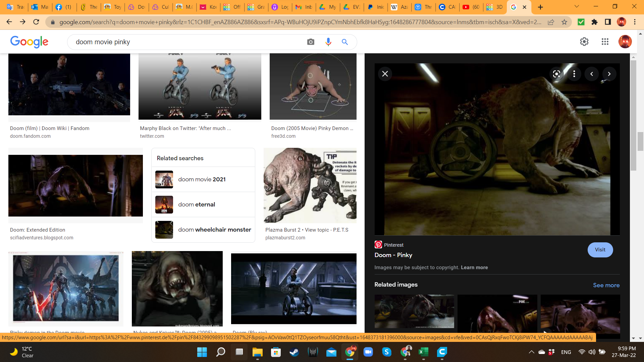Screen dimensions: 644x362
Task: Open Steam from the taskbar
Action: coord(294,352)
